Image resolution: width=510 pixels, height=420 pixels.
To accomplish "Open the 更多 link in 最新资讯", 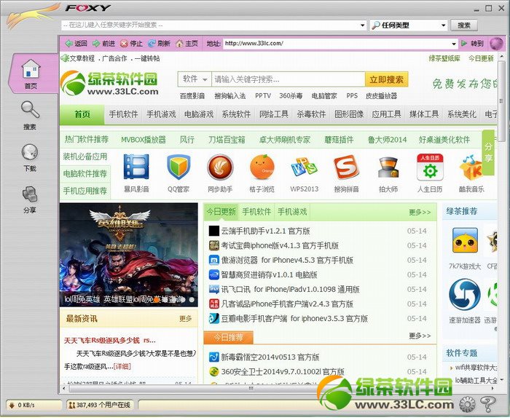I will [185, 319].
